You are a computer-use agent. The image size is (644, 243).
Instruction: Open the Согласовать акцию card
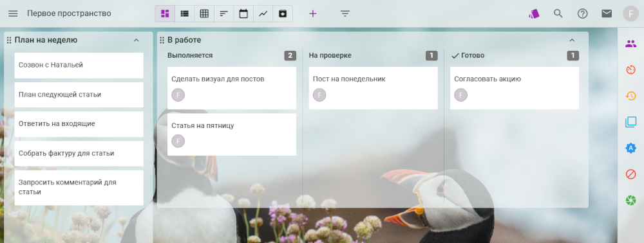pyautogui.click(x=514, y=87)
